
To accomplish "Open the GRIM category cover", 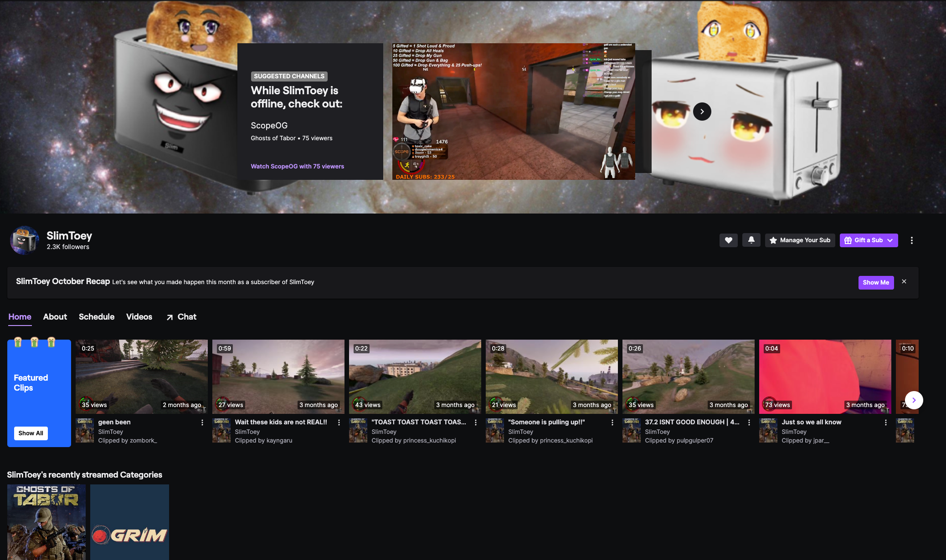I will pos(129,522).
